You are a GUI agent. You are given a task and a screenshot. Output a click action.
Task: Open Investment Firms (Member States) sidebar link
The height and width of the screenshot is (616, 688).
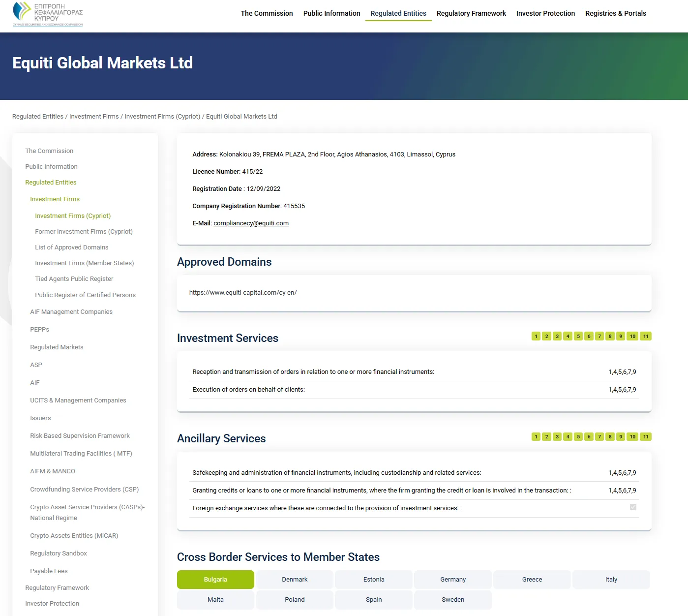(x=84, y=263)
